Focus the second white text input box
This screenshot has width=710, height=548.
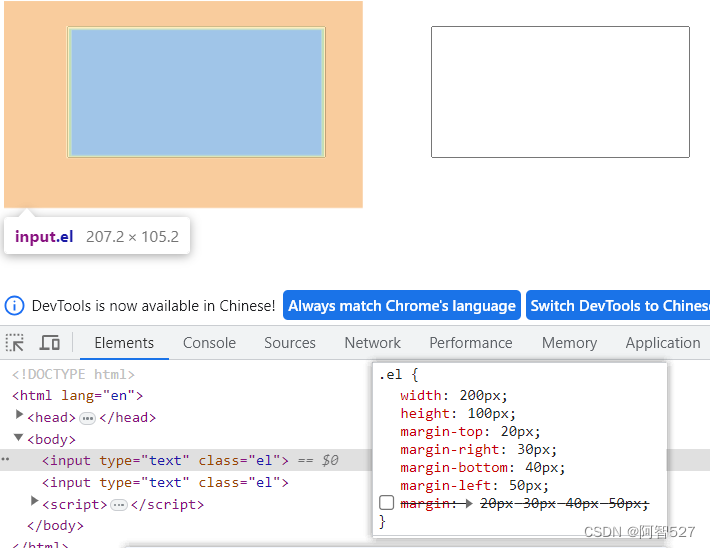[560, 92]
